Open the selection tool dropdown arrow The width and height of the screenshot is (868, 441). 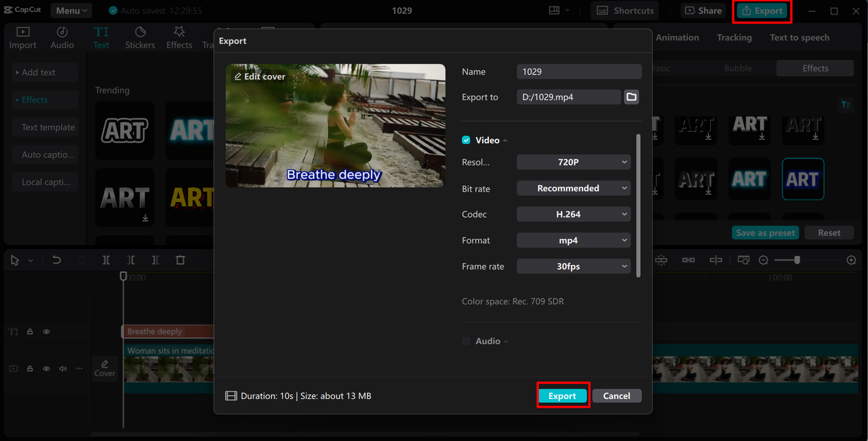(x=31, y=260)
